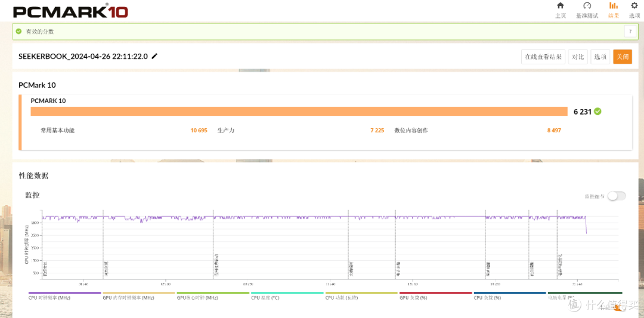Click the 数位内容创作 label
This screenshot has height=318, width=644.
point(411,130)
